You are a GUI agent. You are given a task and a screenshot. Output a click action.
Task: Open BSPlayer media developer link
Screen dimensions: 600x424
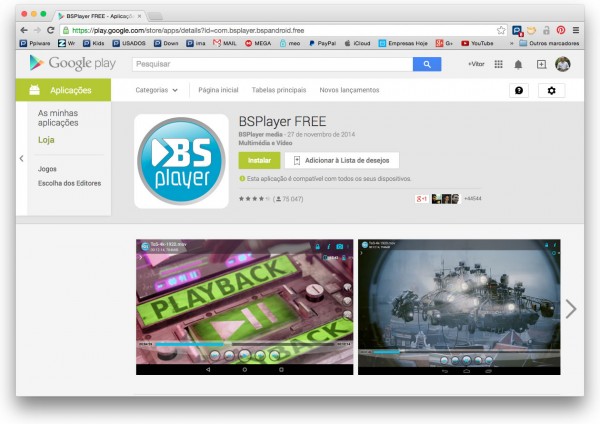(x=260, y=134)
